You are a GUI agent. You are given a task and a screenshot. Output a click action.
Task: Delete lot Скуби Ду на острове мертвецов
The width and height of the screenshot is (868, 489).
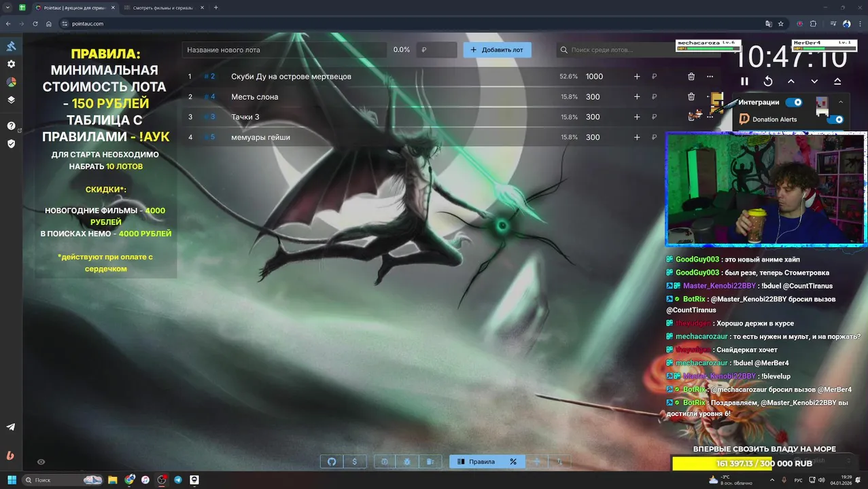click(691, 77)
